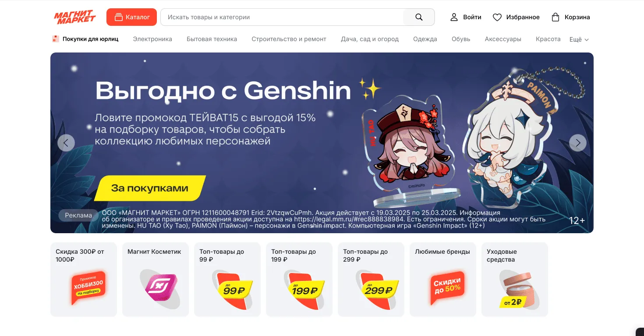The height and width of the screenshot is (336, 644).
Task: Select the Бытовая техника category
Action: (212, 39)
